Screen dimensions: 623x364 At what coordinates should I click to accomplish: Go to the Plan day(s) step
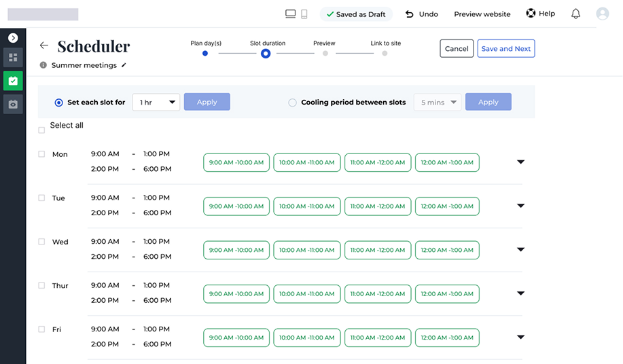click(205, 53)
